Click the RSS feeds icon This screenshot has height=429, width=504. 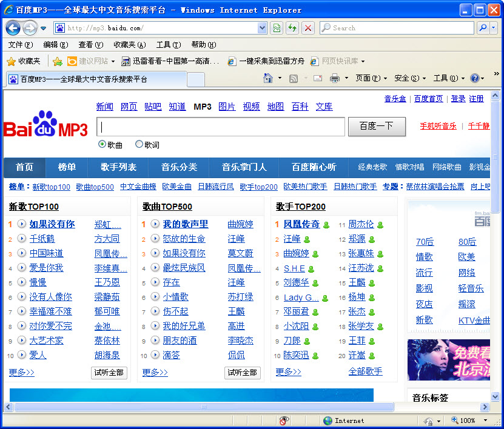click(293, 79)
